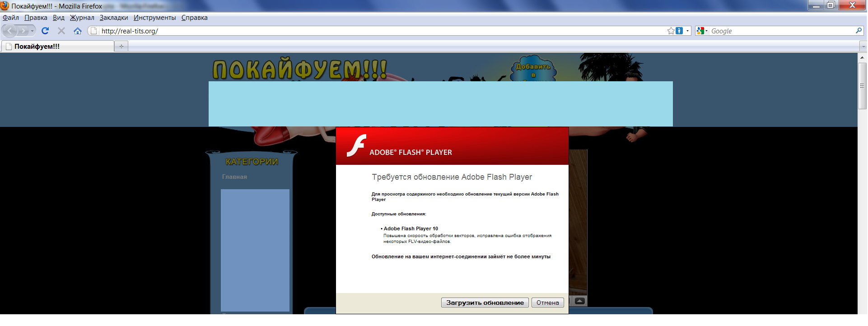The image size is (868, 326).
Task: Restore down the Firefox window
Action: 831,5
